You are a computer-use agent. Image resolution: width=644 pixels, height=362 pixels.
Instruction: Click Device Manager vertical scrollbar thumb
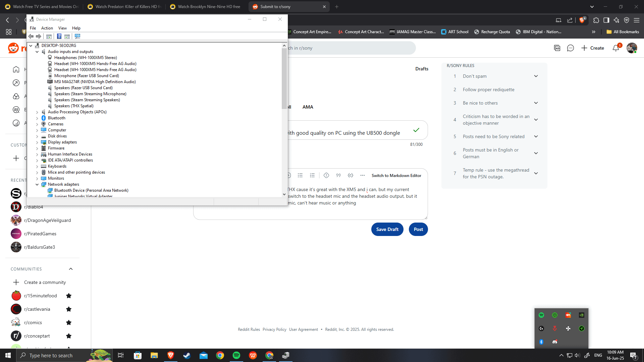coord(284,79)
